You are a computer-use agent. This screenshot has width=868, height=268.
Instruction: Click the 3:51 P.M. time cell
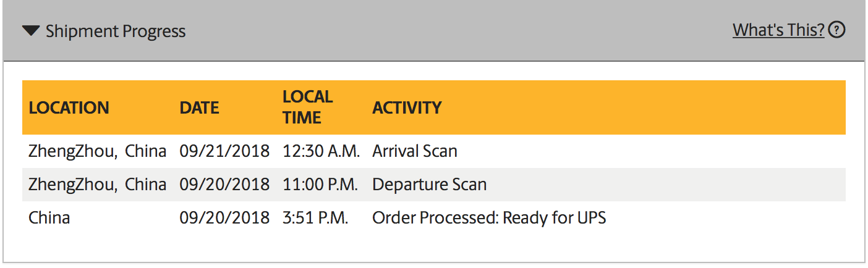[x=315, y=218]
